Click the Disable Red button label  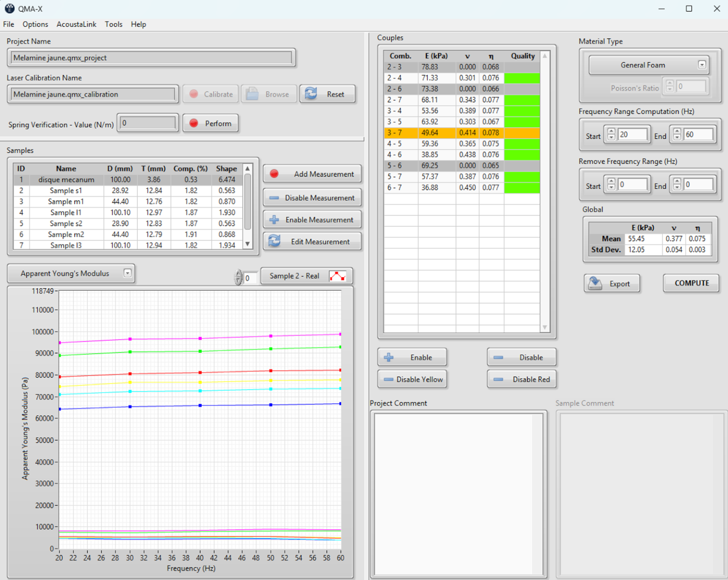click(x=531, y=379)
